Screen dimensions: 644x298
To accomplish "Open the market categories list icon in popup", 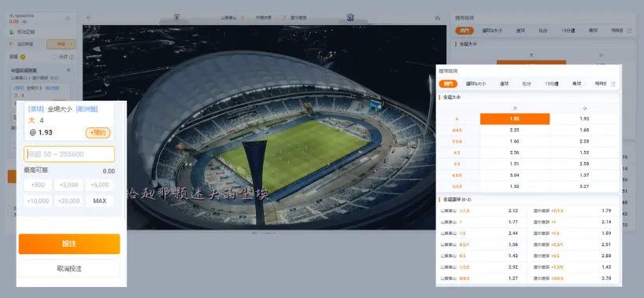I will (x=613, y=83).
